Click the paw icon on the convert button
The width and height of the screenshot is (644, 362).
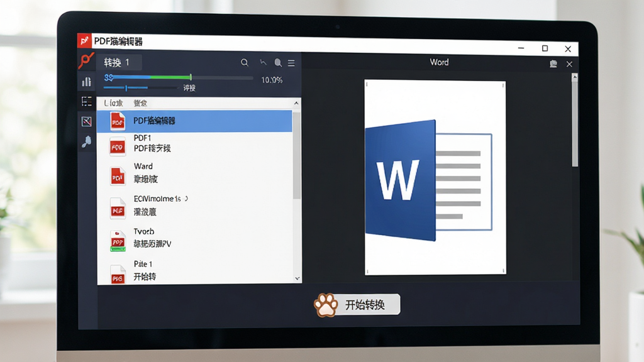point(326,305)
